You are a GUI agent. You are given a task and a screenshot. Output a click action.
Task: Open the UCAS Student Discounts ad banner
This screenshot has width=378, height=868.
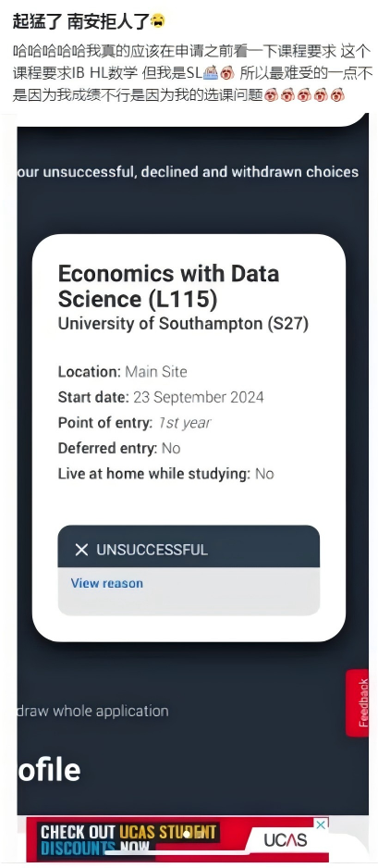(x=177, y=839)
